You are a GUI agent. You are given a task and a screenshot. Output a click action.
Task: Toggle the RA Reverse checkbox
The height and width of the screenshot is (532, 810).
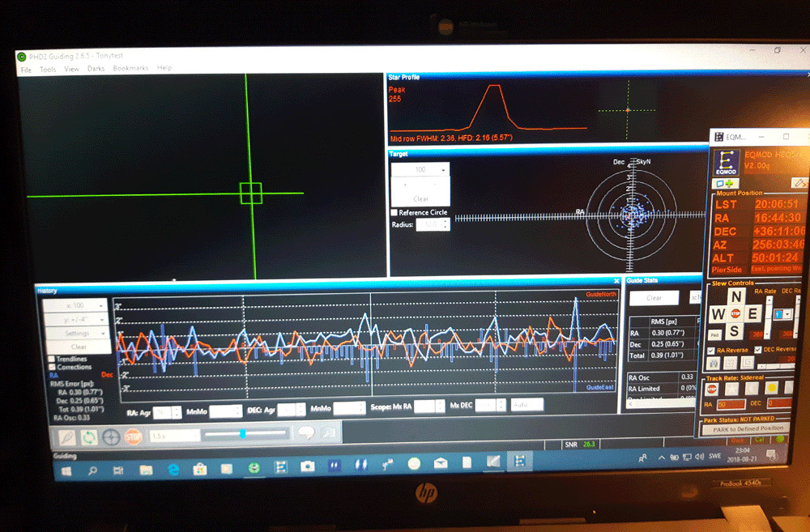click(710, 350)
